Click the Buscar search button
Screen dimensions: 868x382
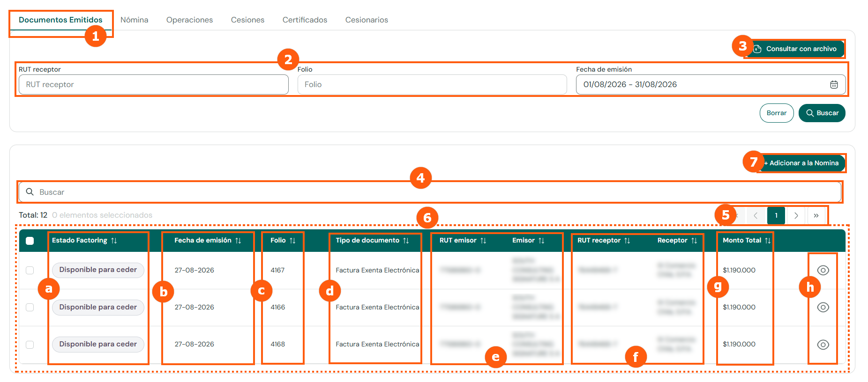[822, 113]
